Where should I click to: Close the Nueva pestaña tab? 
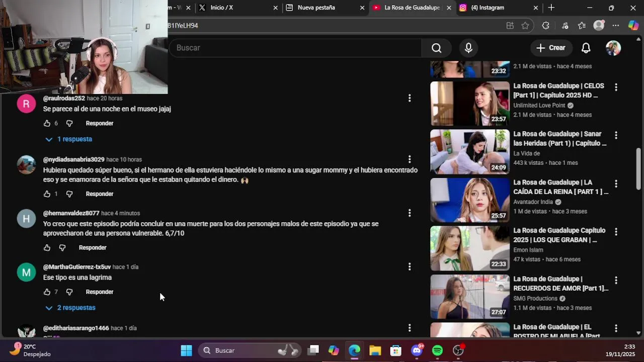(362, 8)
